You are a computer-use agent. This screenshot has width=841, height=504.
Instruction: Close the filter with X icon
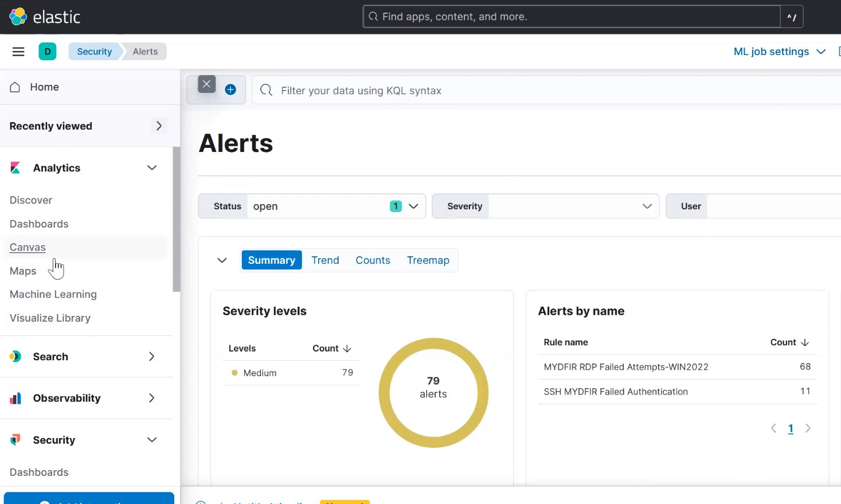tap(206, 84)
